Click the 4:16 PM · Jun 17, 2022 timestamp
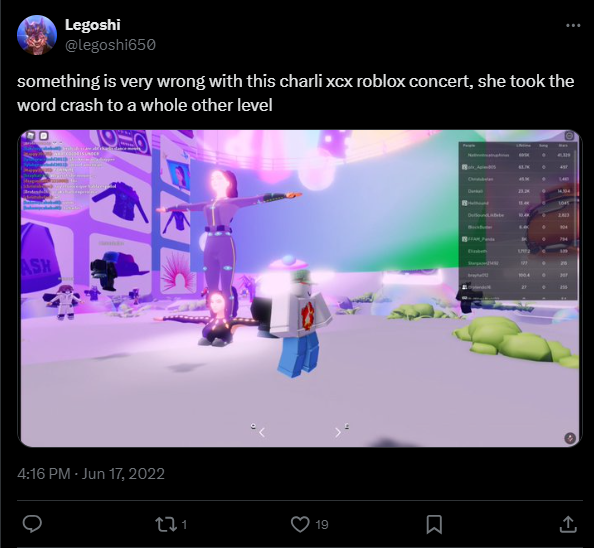Screen dimensions: 594x548 coord(91,474)
